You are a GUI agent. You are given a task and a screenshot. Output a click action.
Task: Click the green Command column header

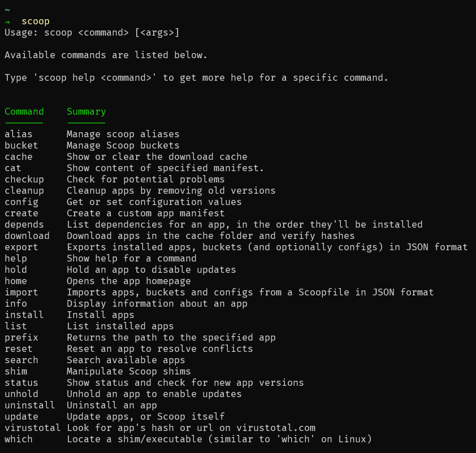(x=24, y=112)
